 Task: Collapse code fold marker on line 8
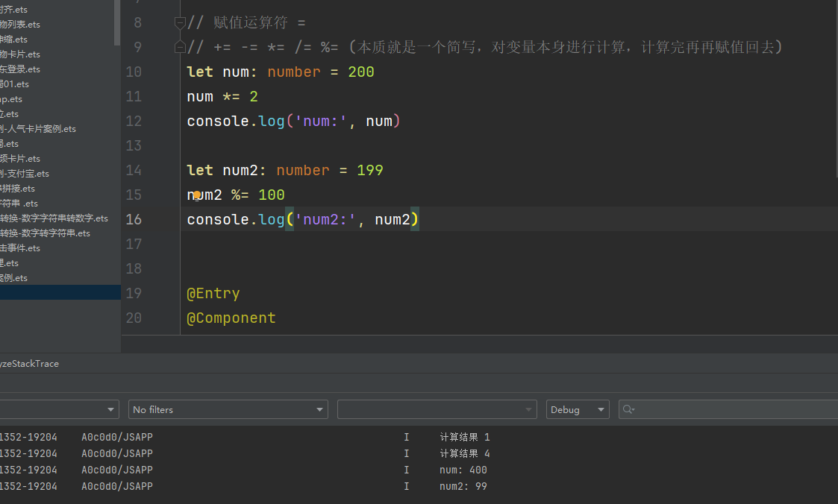180,23
